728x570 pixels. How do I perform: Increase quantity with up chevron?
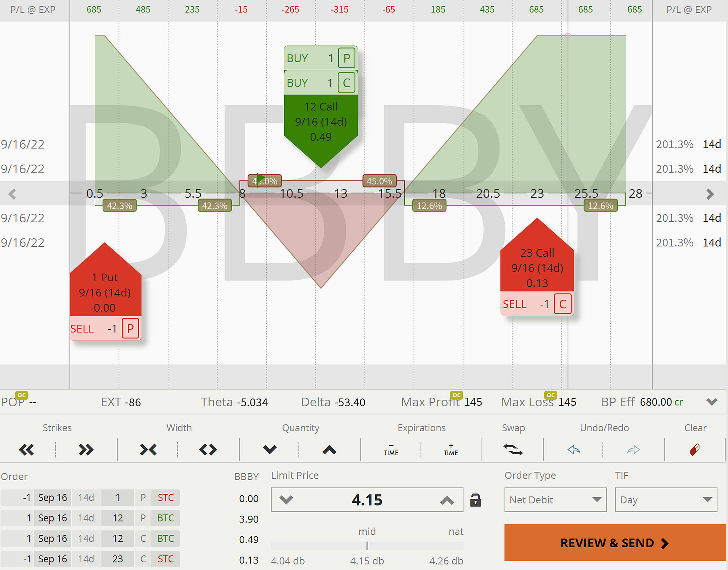point(329,450)
